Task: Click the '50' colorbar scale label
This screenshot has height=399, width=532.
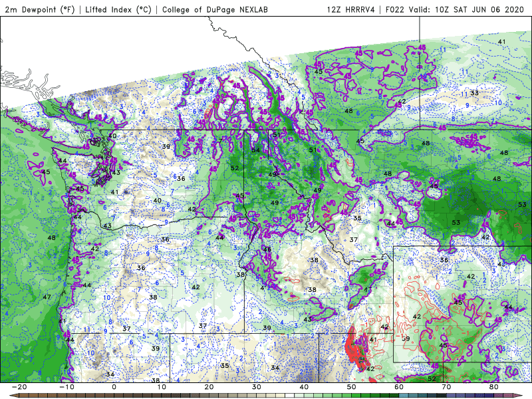Action: (x=352, y=387)
